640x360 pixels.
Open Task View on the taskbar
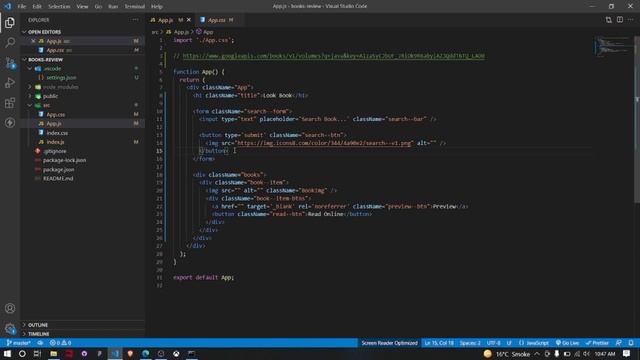click(x=37, y=353)
